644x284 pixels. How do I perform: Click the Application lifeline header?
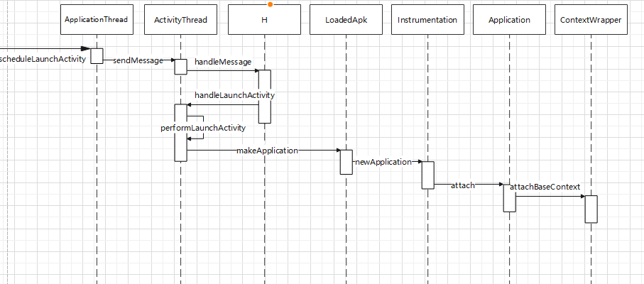tap(509, 20)
